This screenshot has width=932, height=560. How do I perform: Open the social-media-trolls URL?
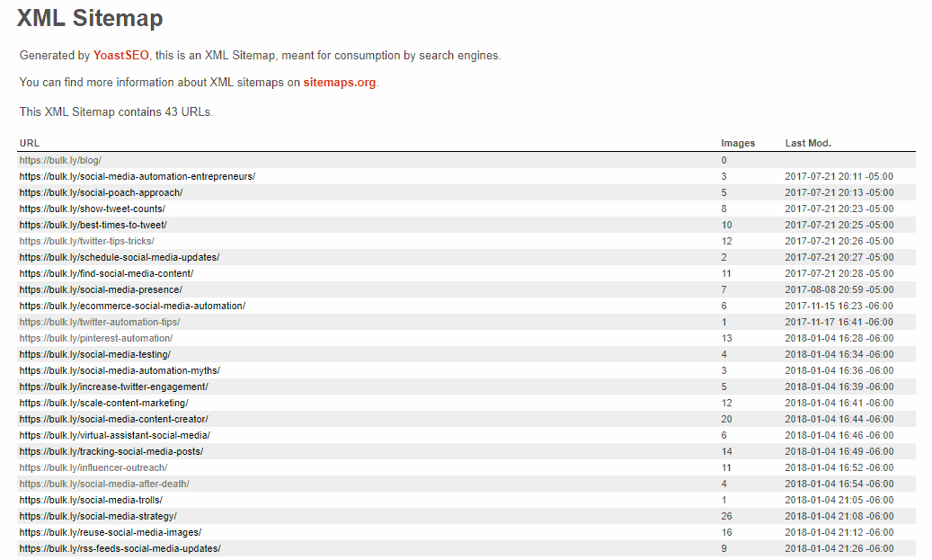[x=91, y=500]
